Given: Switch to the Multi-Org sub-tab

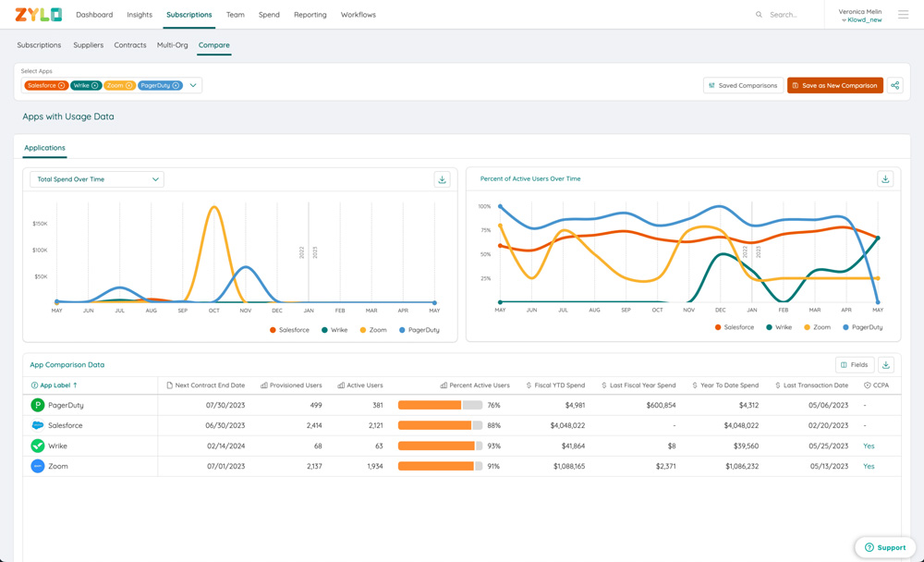Looking at the screenshot, I should [x=172, y=44].
